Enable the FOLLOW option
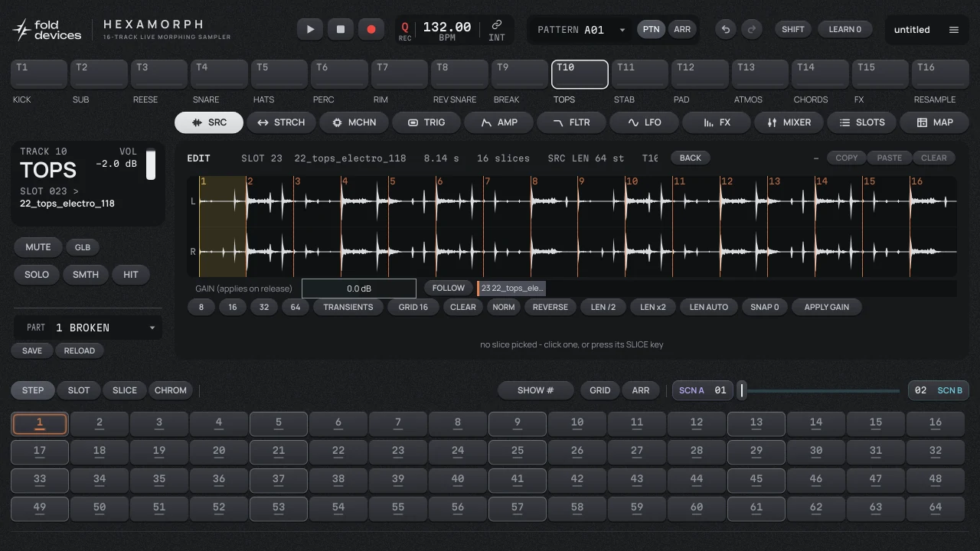Viewport: 980px width, 551px height. pyautogui.click(x=449, y=288)
